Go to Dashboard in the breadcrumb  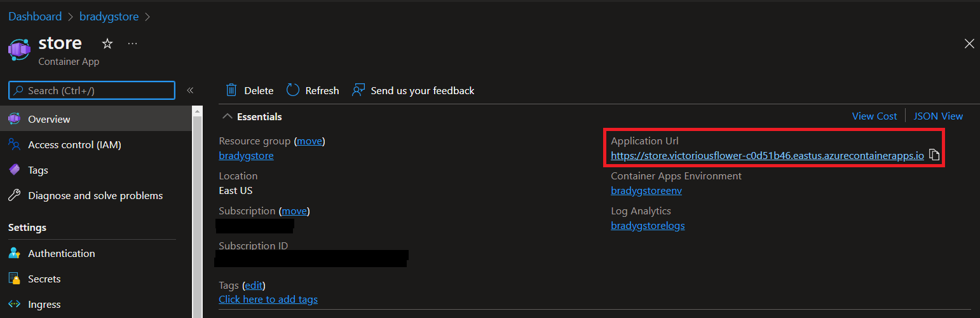coord(35,17)
